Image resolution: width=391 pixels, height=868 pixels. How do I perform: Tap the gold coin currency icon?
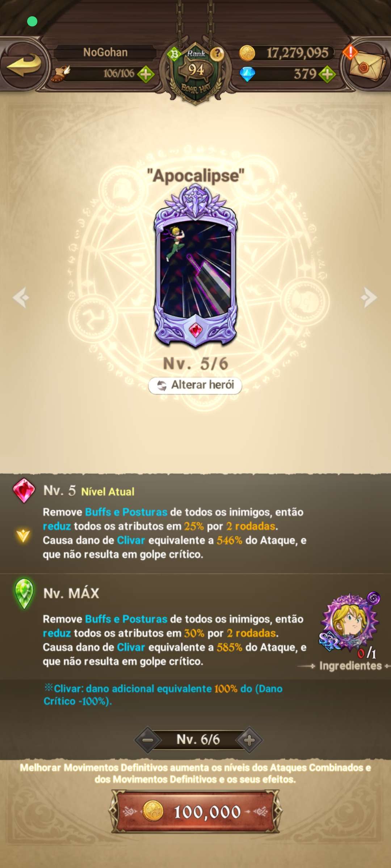(x=247, y=53)
